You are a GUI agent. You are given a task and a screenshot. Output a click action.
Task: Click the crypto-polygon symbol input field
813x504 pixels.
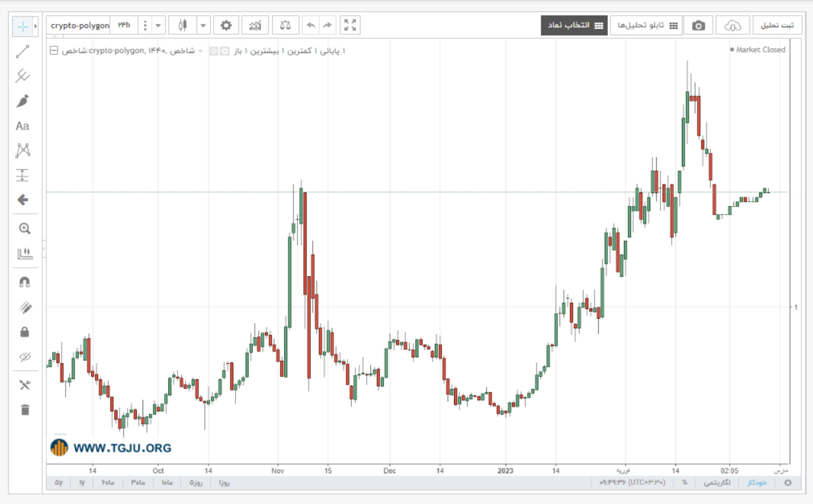click(x=80, y=25)
